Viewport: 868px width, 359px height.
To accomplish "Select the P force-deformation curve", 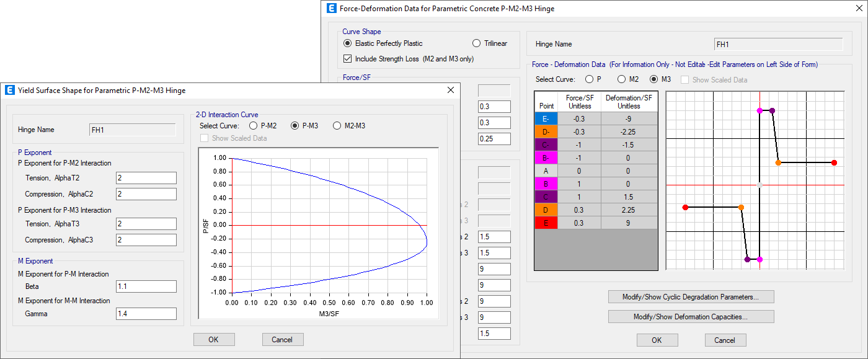I will tap(588, 79).
